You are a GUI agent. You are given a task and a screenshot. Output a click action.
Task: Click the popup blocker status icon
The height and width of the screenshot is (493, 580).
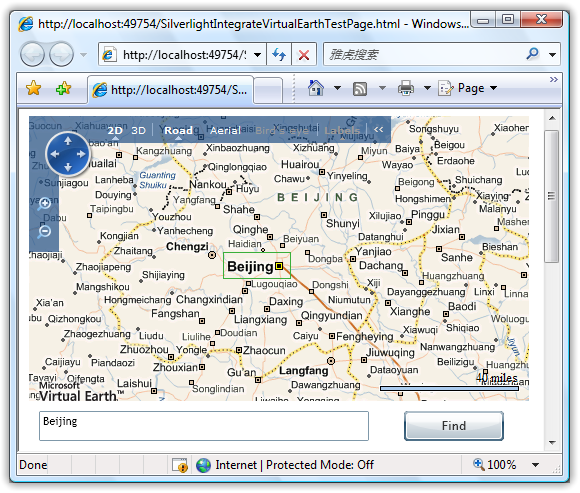click(x=179, y=465)
